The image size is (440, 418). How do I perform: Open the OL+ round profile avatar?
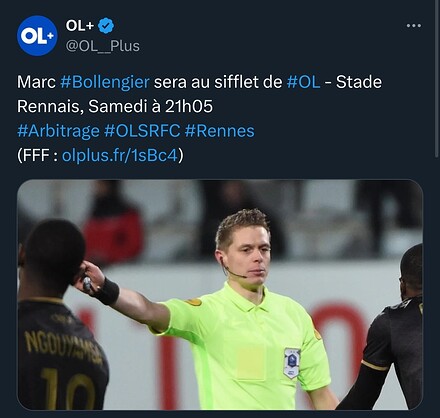pyautogui.click(x=37, y=36)
